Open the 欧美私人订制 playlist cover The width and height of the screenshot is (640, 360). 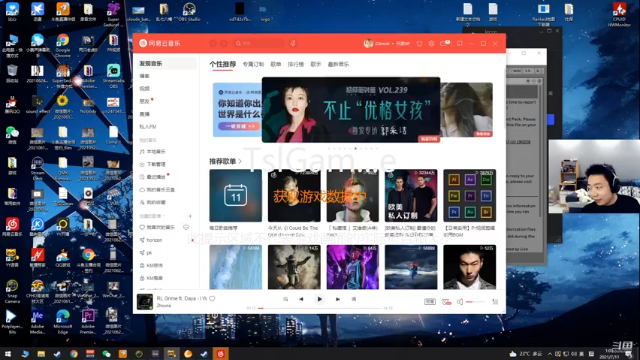[x=411, y=196]
